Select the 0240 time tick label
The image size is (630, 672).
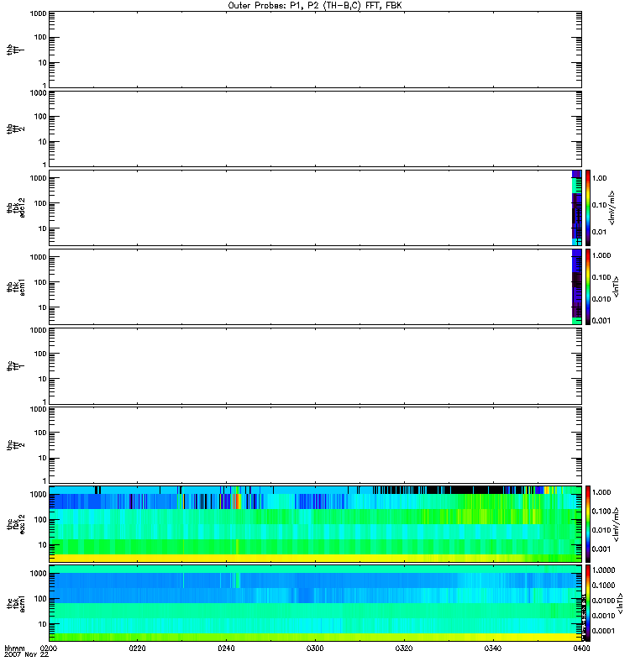[x=227, y=648]
